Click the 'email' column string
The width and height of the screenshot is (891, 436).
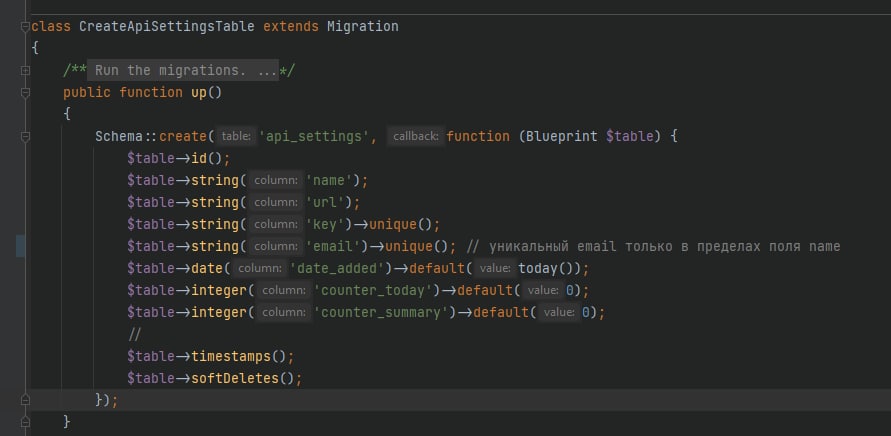334,247
